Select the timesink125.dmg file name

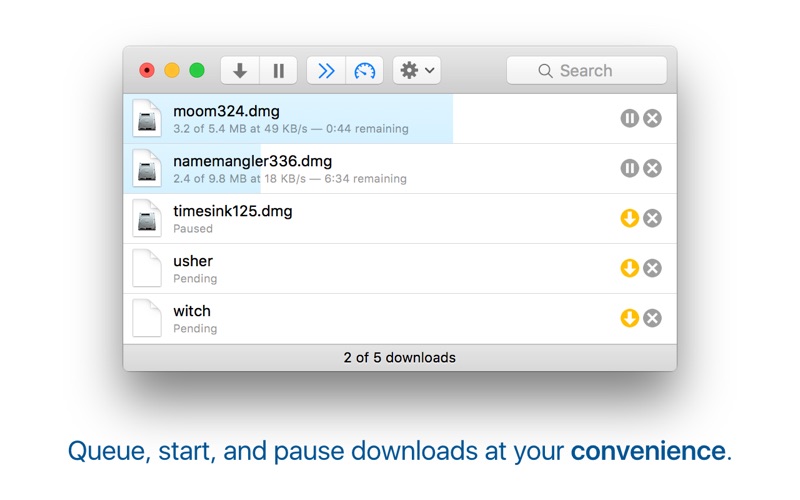(x=233, y=211)
